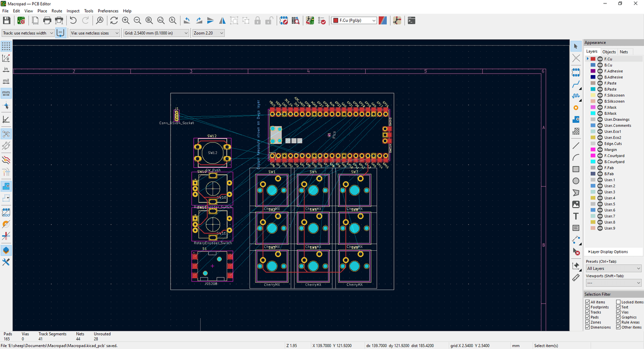
Task: Click the Refresh view icon
Action: tap(114, 21)
